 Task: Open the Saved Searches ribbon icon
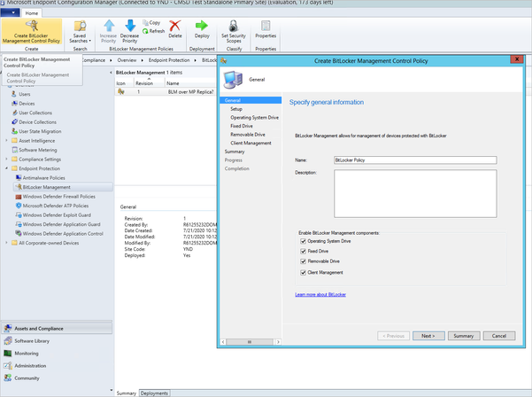click(80, 32)
